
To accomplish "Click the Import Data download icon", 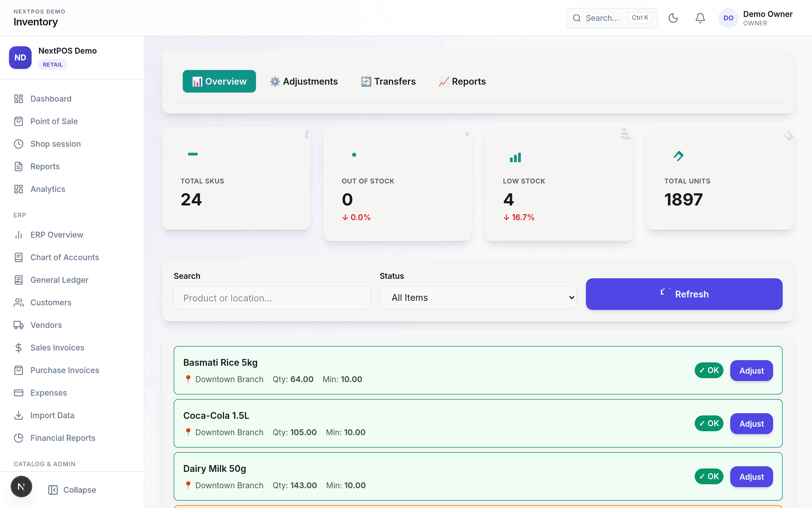I will [x=18, y=416].
